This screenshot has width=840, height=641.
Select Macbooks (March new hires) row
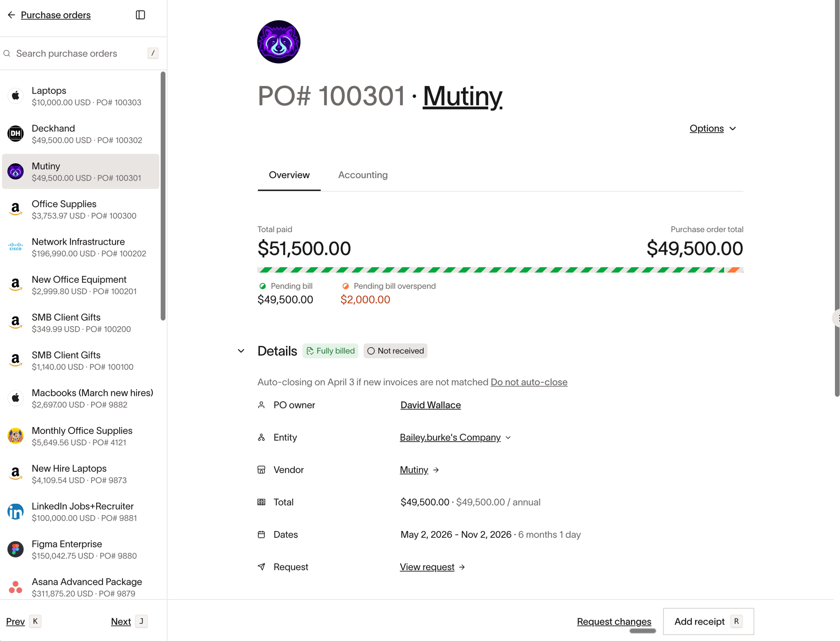(81, 398)
